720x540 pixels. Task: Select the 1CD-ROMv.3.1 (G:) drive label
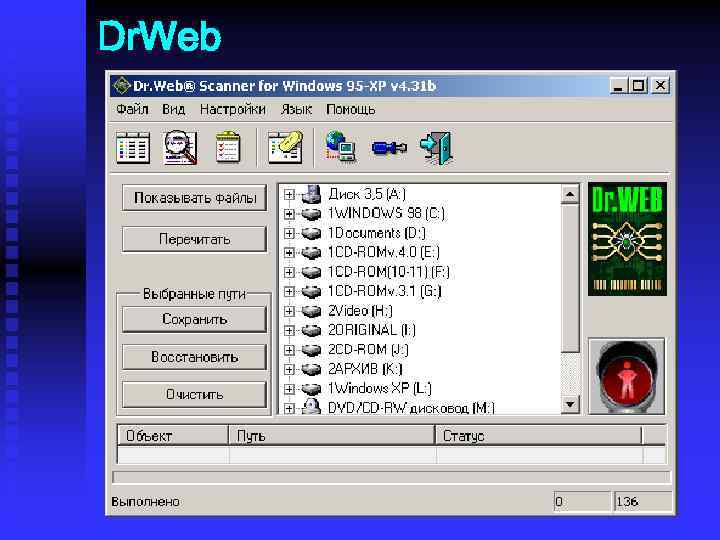click(384, 292)
